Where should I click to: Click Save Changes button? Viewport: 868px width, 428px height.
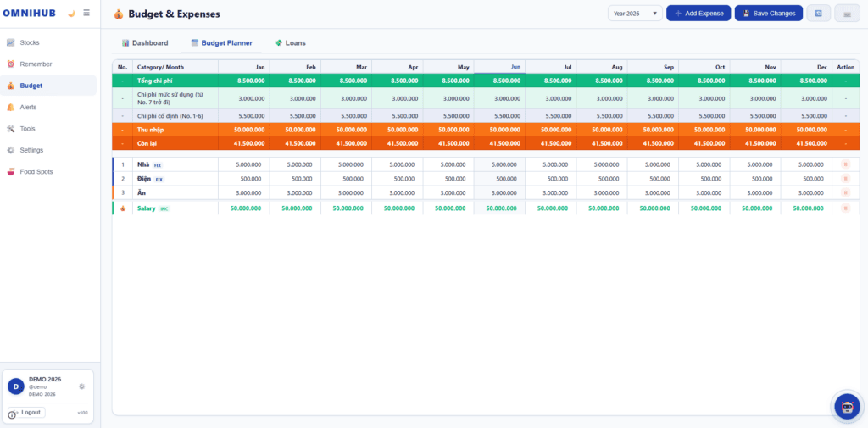pos(768,14)
